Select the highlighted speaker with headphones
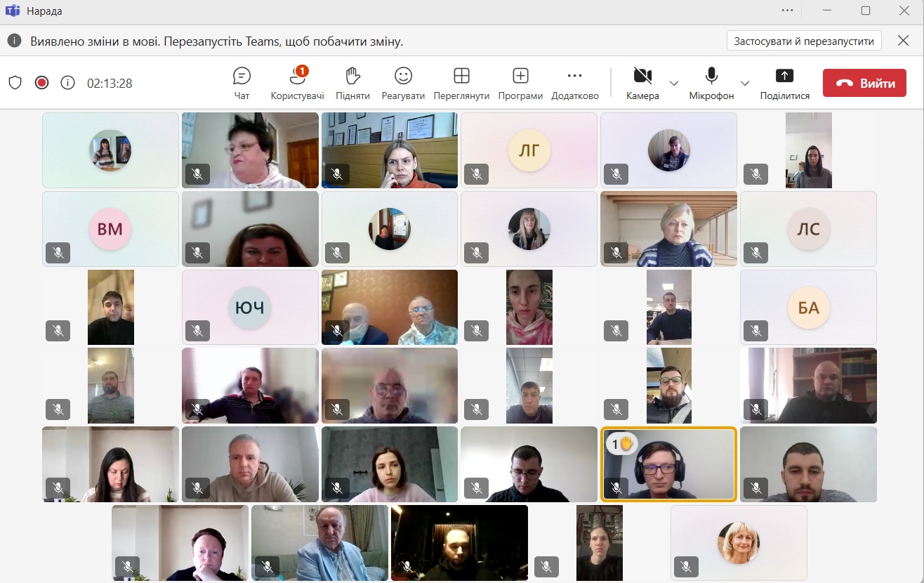Image resolution: width=924 pixels, height=583 pixels. pyautogui.click(x=668, y=464)
